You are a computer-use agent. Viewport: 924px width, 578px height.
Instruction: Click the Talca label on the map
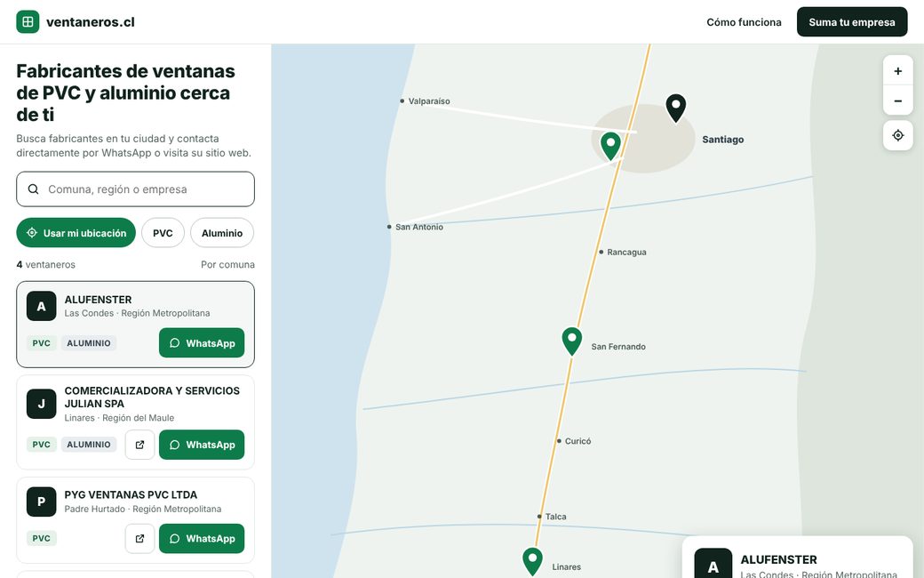(555, 517)
